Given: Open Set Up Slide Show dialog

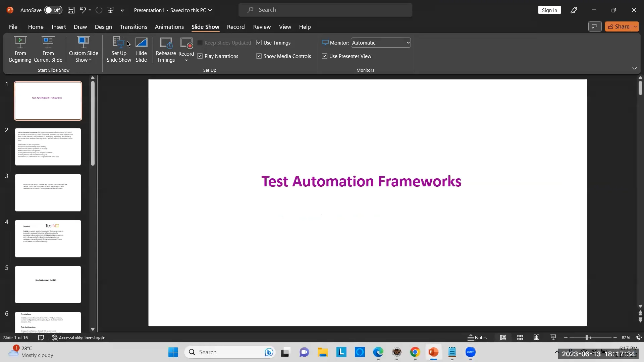Looking at the screenshot, I should pos(119,50).
